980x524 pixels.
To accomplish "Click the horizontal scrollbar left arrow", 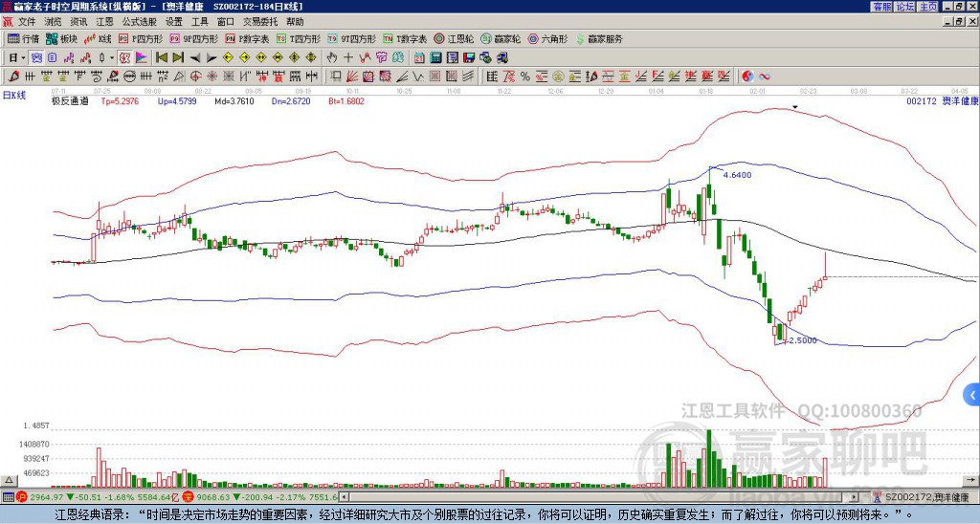I will 344,497.
